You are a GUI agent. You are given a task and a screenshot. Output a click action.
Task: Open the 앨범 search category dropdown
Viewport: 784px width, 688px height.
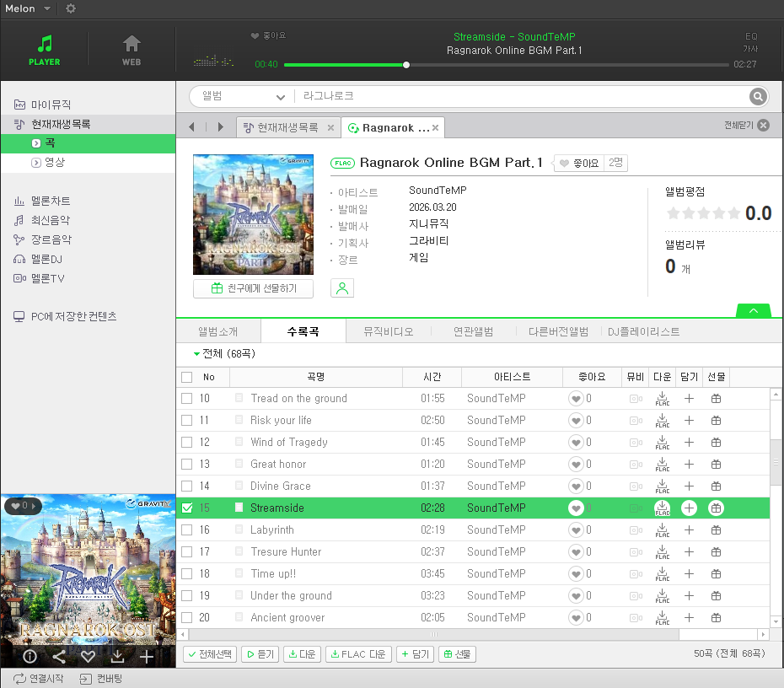pyautogui.click(x=243, y=97)
